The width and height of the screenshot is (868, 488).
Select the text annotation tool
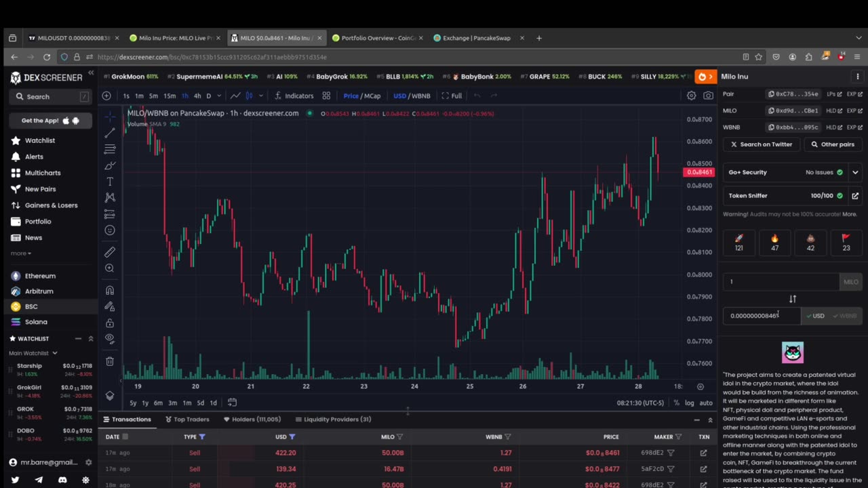tap(110, 182)
